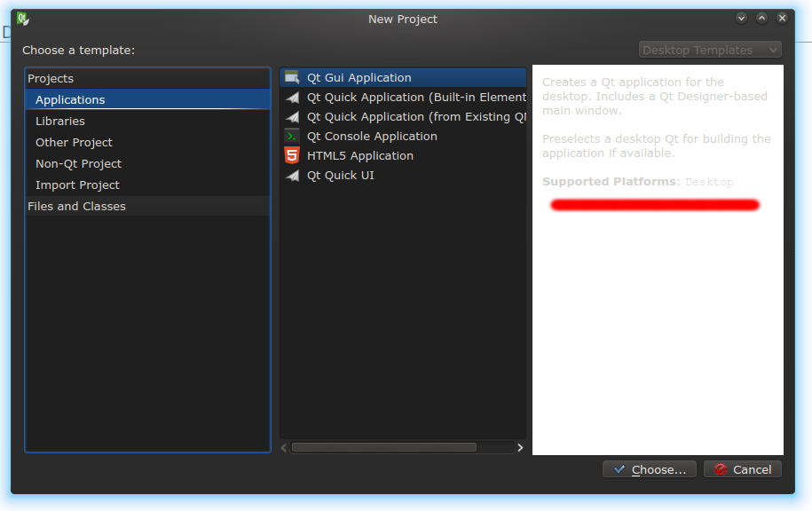
Task: Click the Qt logo in the title bar
Action: coord(23,19)
